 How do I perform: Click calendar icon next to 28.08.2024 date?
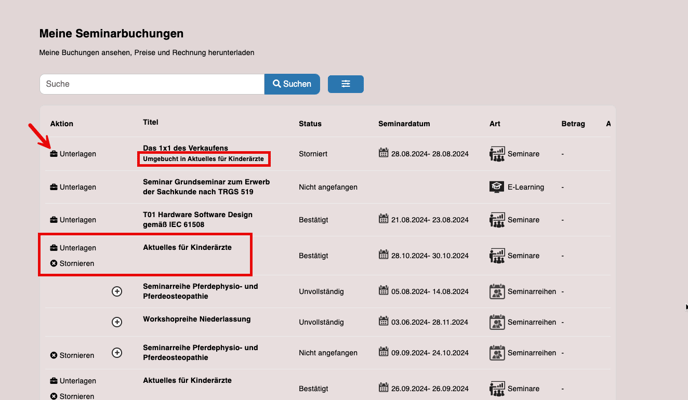click(384, 154)
